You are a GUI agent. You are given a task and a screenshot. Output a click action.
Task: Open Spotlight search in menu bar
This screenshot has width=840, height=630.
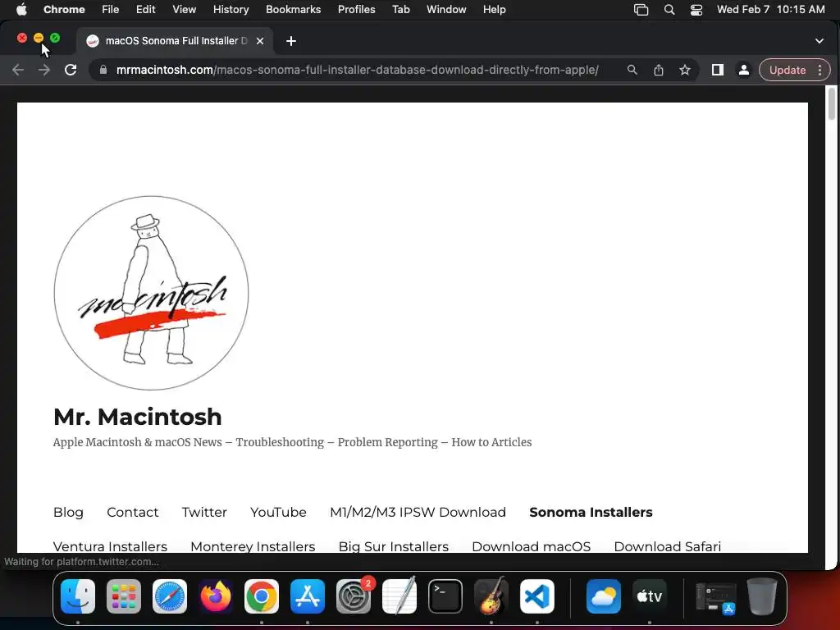pyautogui.click(x=669, y=10)
